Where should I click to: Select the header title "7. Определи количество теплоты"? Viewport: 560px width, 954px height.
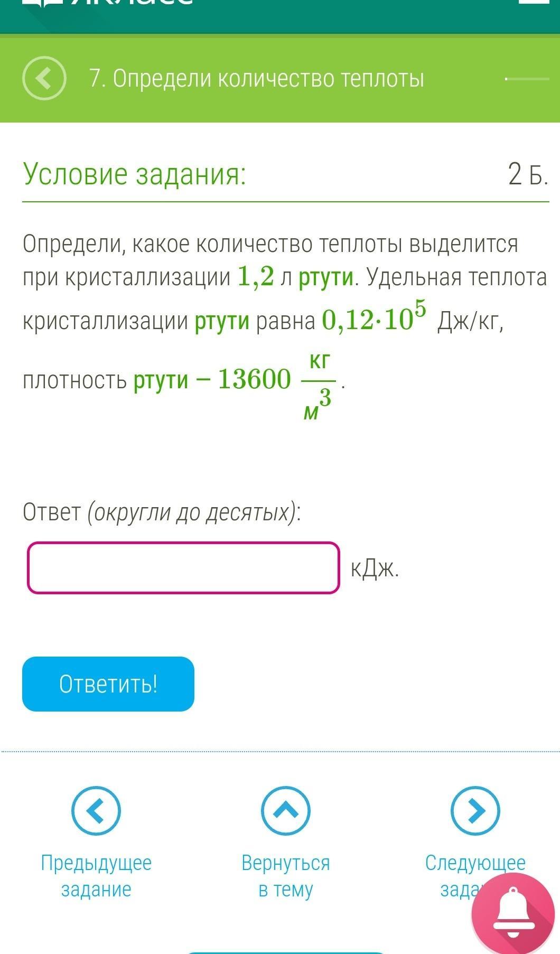(x=257, y=79)
